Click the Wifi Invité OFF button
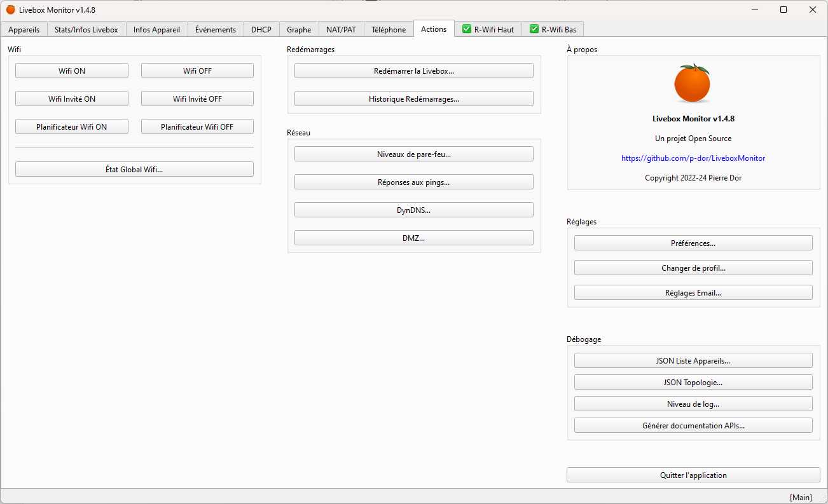This screenshot has height=504, width=828. coord(197,99)
